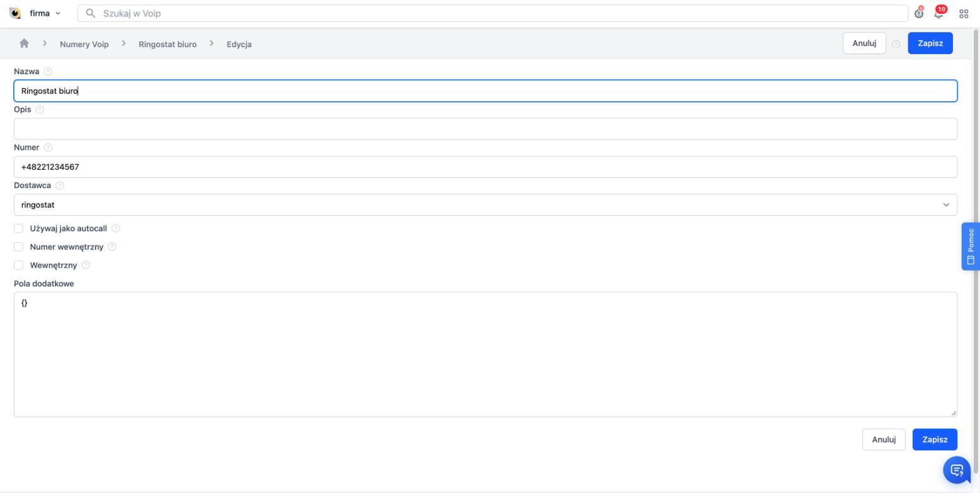Click the empty Opis input field
This screenshot has height=493, width=980.
click(x=485, y=129)
